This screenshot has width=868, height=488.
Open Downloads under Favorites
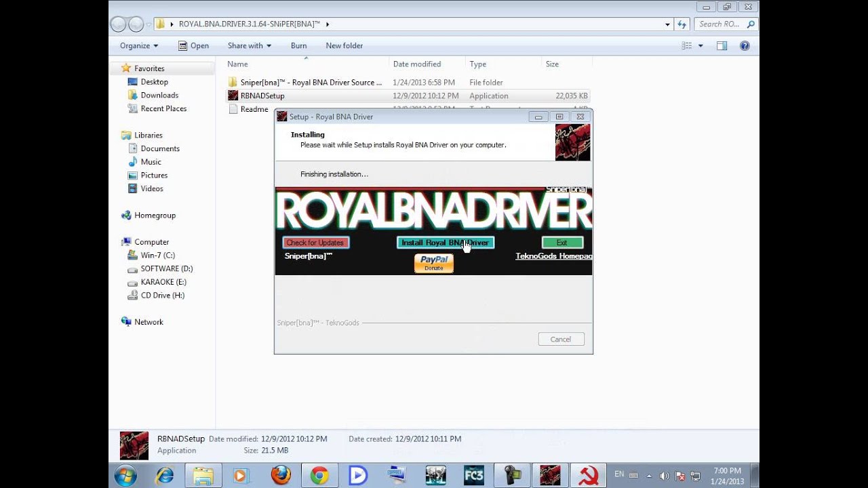tap(159, 95)
